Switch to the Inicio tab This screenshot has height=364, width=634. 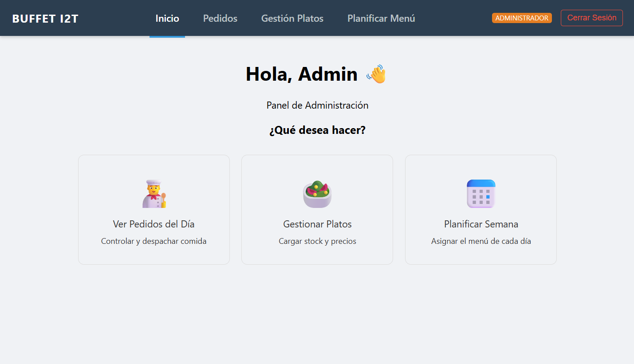[167, 19]
